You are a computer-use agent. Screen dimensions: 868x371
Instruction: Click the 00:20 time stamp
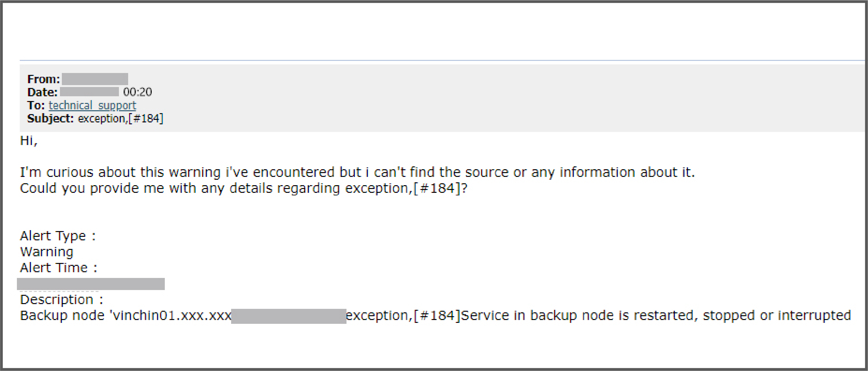click(x=137, y=92)
